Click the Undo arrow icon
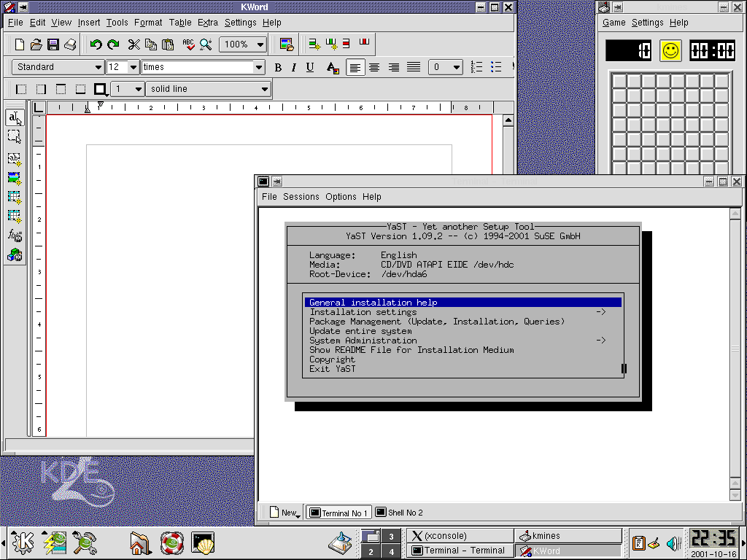 96,44
